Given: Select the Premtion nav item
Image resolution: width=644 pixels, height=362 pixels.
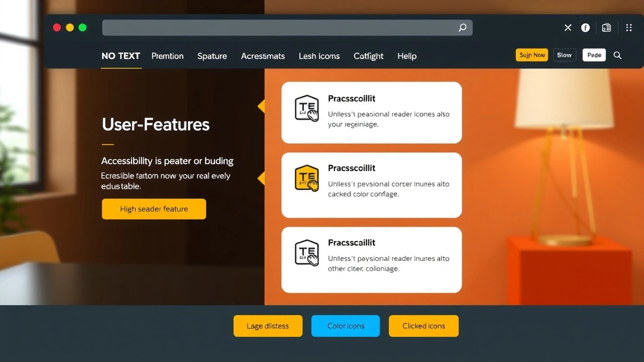Looking at the screenshot, I should pyautogui.click(x=168, y=56).
